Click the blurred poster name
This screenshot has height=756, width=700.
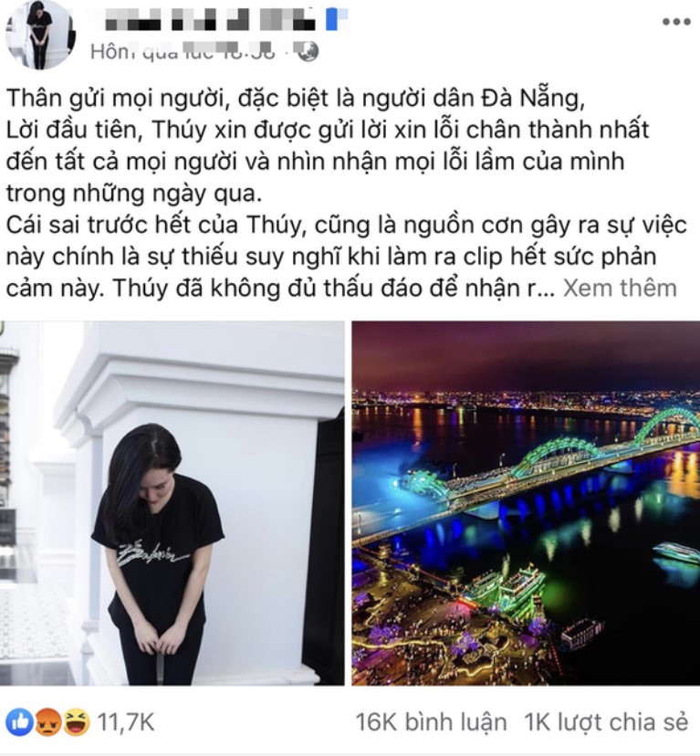(x=211, y=19)
